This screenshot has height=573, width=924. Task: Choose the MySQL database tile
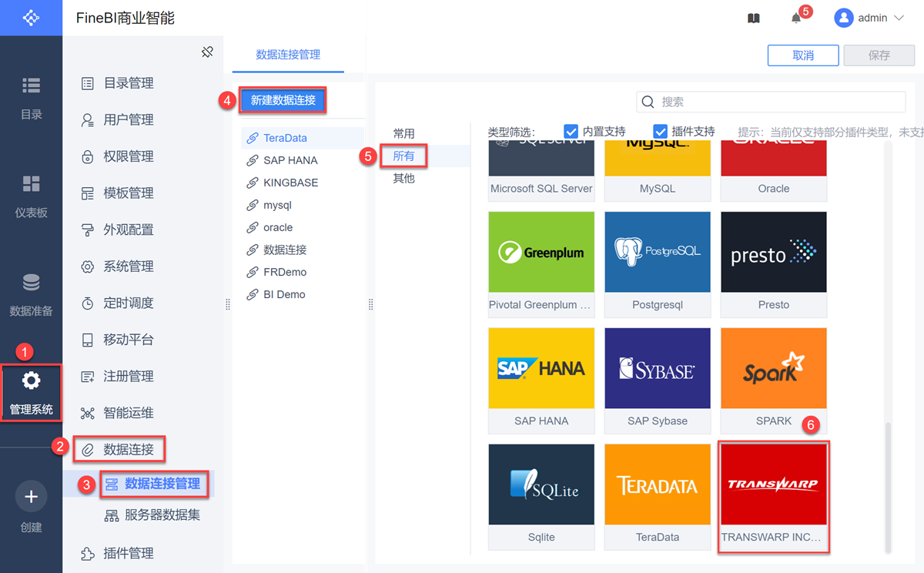[x=658, y=171]
